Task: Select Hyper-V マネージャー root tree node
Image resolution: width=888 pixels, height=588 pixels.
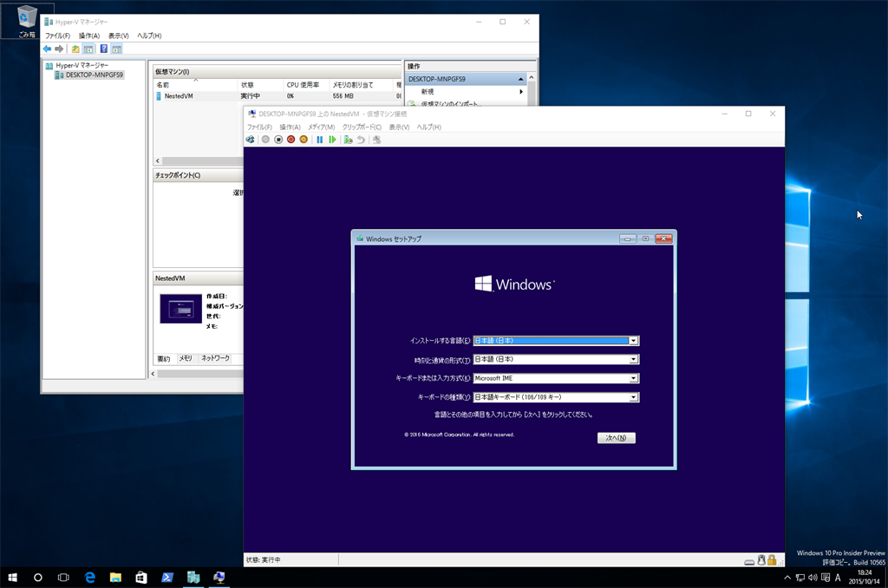Action: coord(77,66)
